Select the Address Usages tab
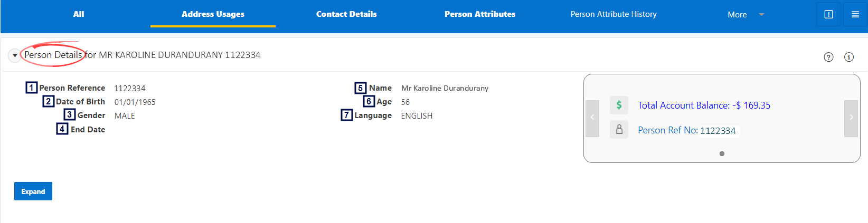 213,14
